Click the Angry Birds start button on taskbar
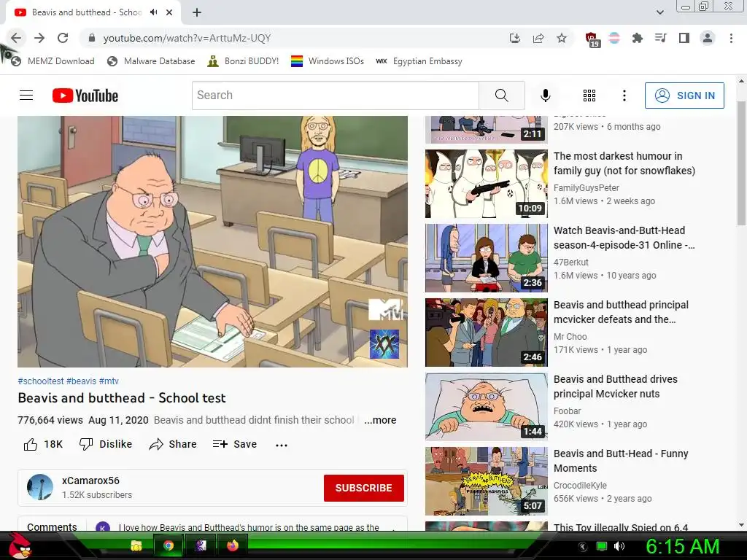Screen dimensions: 747x560 coord(20,545)
